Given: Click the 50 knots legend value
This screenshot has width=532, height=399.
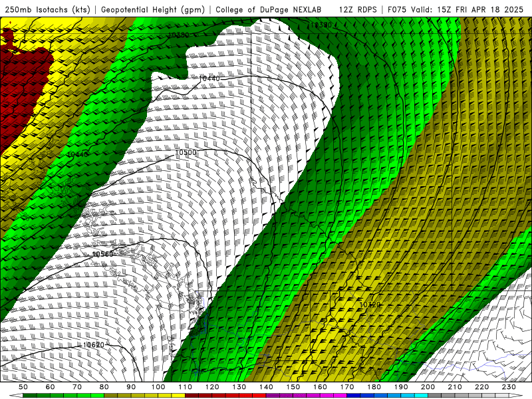Looking at the screenshot, I should click(x=23, y=387).
